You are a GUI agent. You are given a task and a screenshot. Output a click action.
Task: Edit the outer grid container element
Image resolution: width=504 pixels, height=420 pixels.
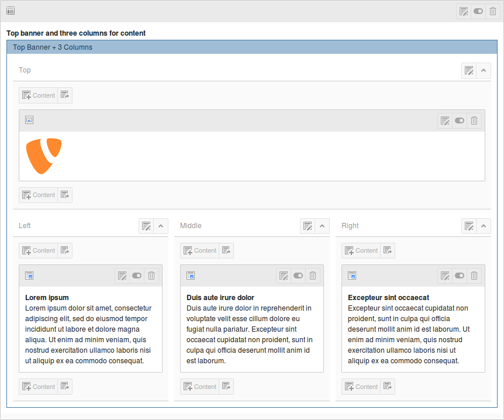(x=464, y=11)
